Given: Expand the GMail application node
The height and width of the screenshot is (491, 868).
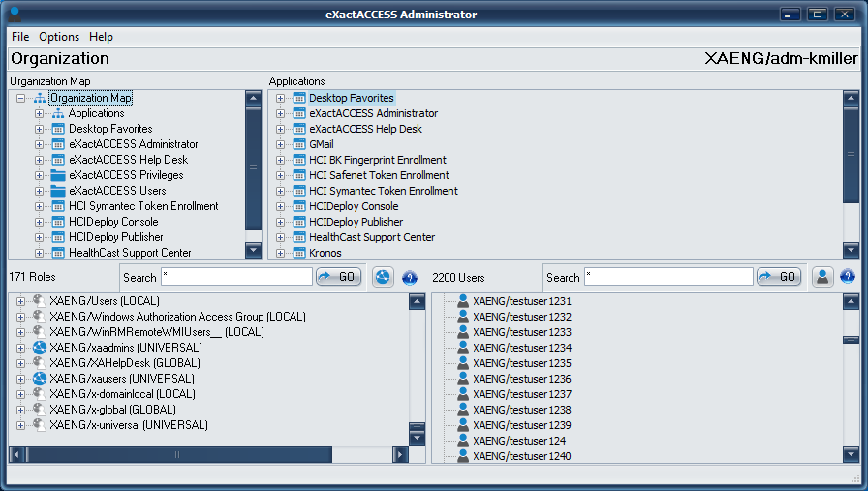Looking at the screenshot, I should (x=280, y=144).
